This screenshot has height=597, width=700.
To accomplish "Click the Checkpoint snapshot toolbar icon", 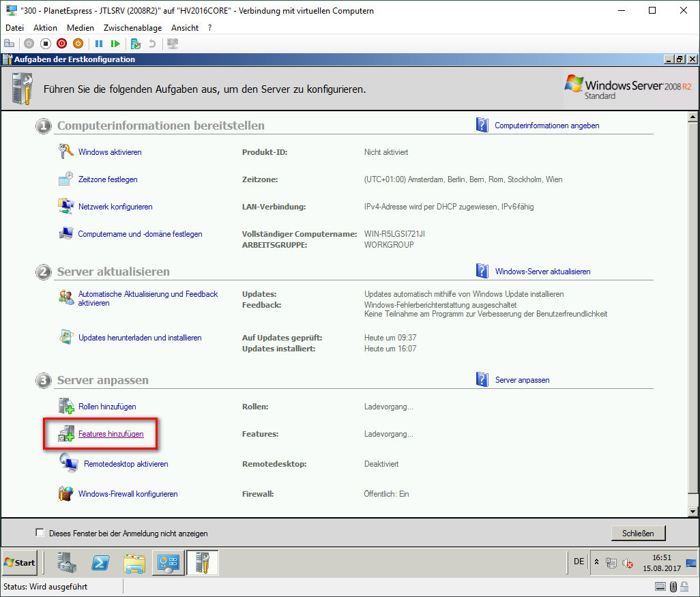I will pos(136,43).
